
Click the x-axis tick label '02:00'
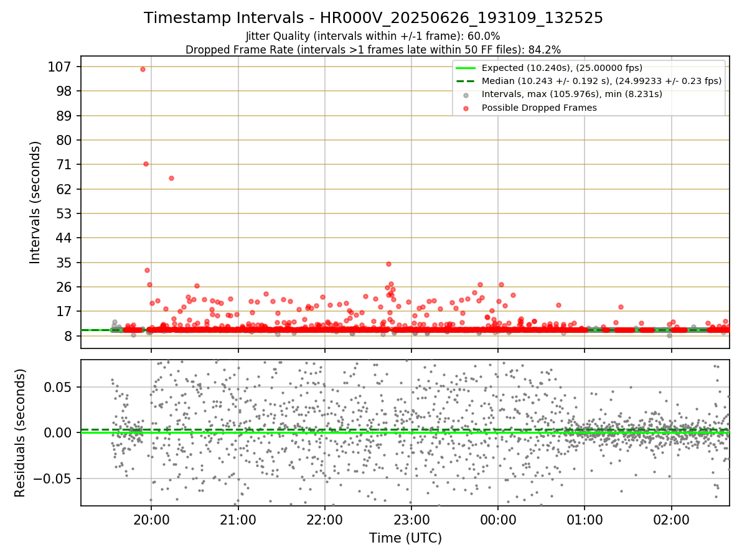click(671, 520)
